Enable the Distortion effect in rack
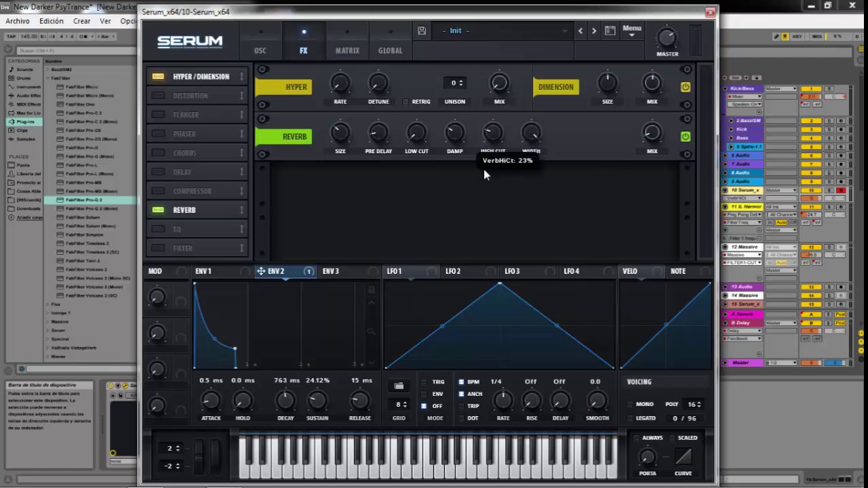This screenshot has height=488, width=868. (x=158, y=96)
